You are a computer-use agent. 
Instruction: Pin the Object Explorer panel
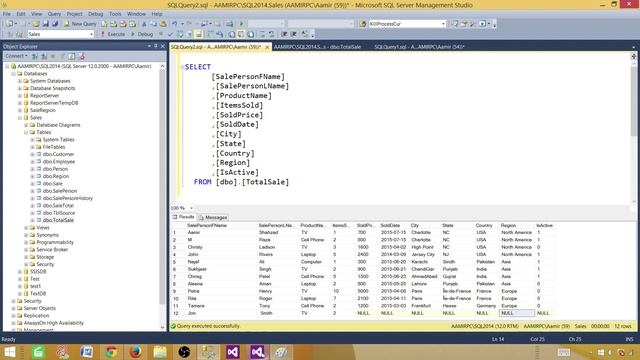pos(156,47)
